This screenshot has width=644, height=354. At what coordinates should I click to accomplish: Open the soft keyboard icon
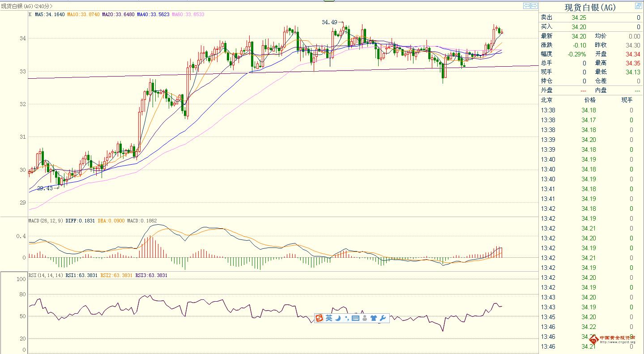point(355,318)
